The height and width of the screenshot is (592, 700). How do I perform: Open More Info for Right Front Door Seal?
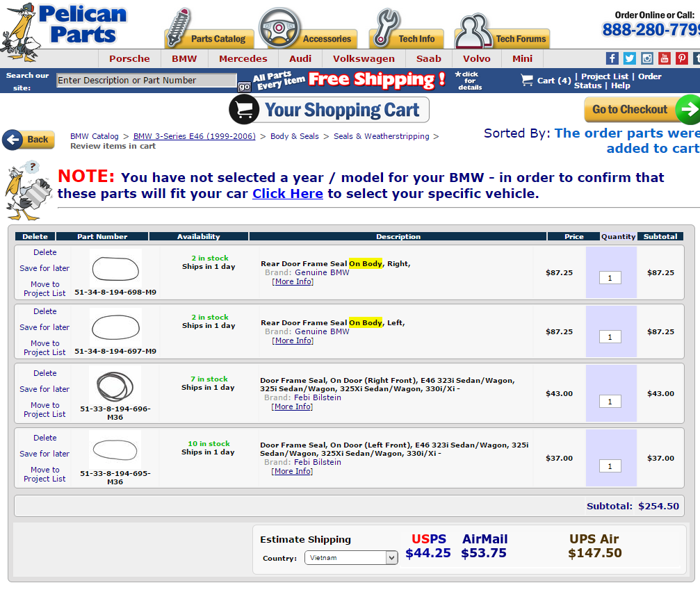pyautogui.click(x=292, y=406)
